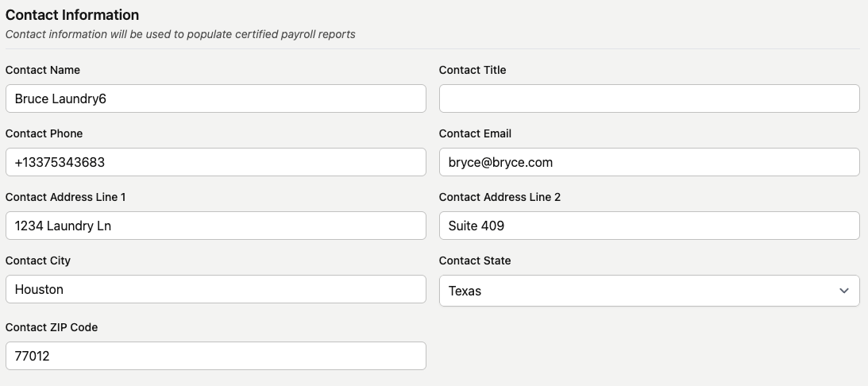Click into Contact Address Line 1 field
Viewport: 868px width, 386px height.
pos(215,226)
